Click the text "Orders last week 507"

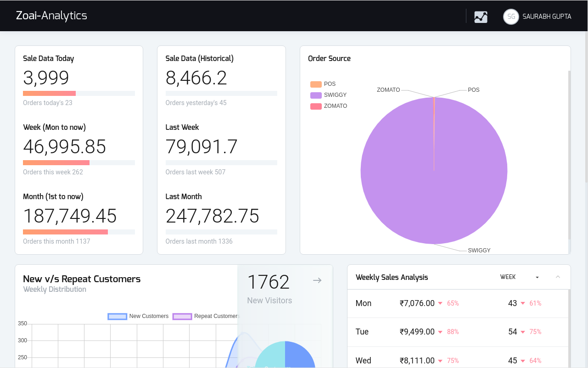tap(196, 172)
